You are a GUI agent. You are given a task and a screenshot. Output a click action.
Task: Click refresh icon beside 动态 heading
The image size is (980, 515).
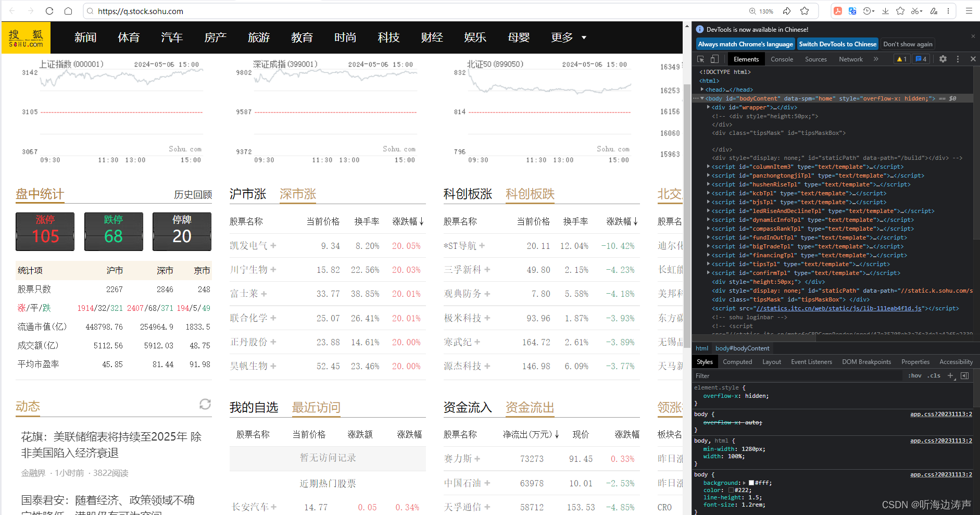pyautogui.click(x=205, y=404)
